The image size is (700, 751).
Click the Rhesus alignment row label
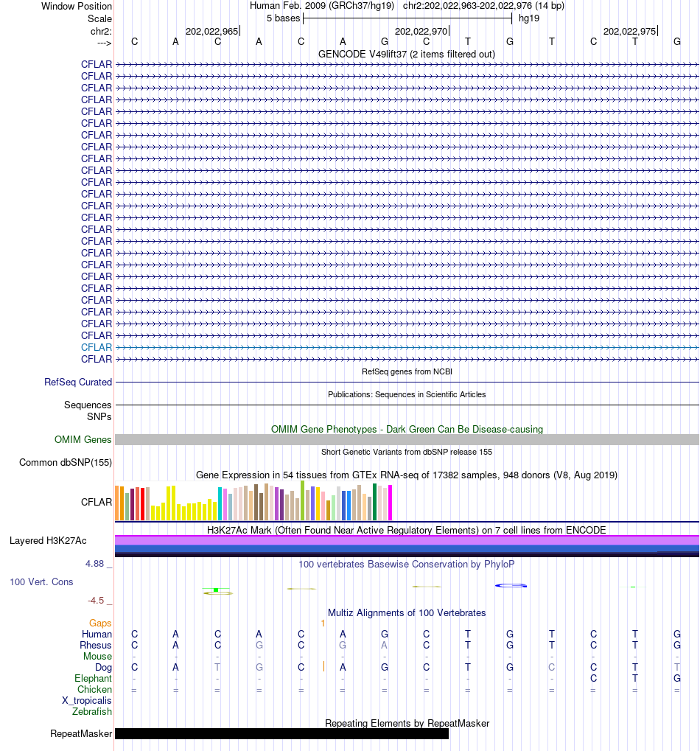96,645
